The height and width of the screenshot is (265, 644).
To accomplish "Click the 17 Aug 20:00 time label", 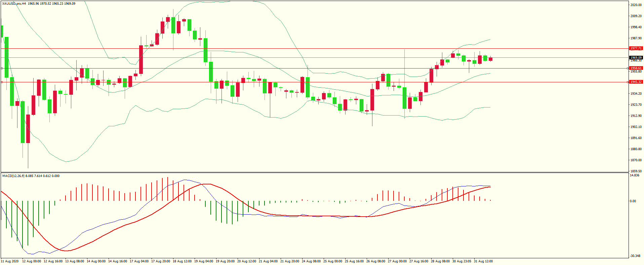I will click(x=161, y=261).
